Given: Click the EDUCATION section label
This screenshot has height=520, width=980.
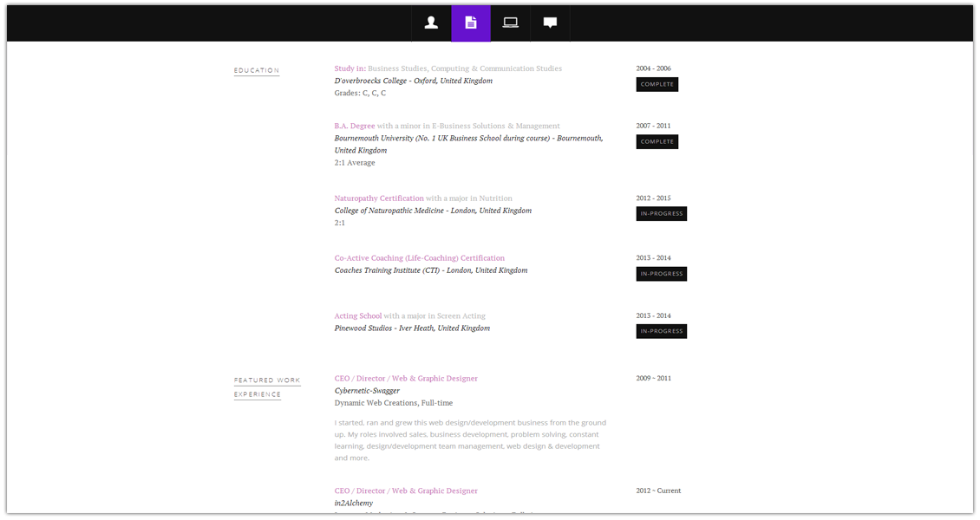Looking at the screenshot, I should pos(257,70).
